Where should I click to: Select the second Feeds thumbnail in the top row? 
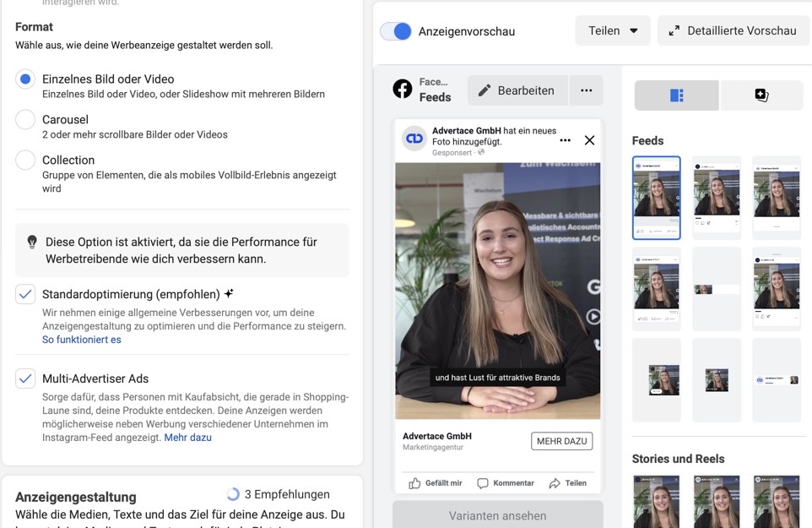717,198
